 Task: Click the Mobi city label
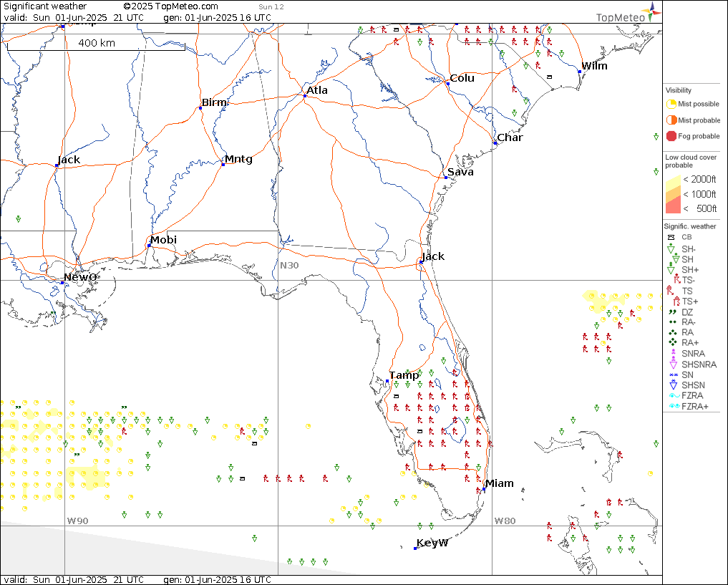[163, 240]
